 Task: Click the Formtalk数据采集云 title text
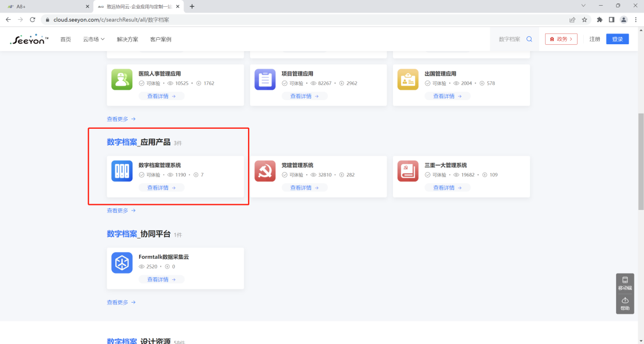(164, 257)
